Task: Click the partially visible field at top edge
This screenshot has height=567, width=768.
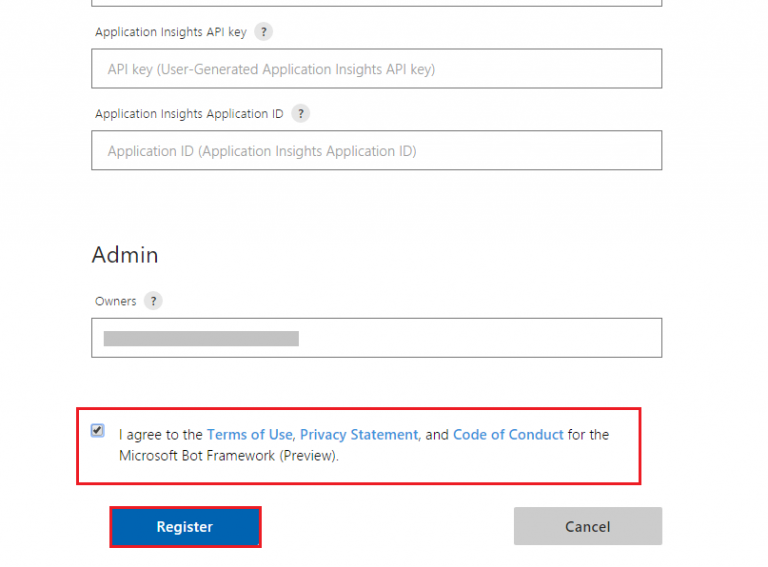Action: 376,3
